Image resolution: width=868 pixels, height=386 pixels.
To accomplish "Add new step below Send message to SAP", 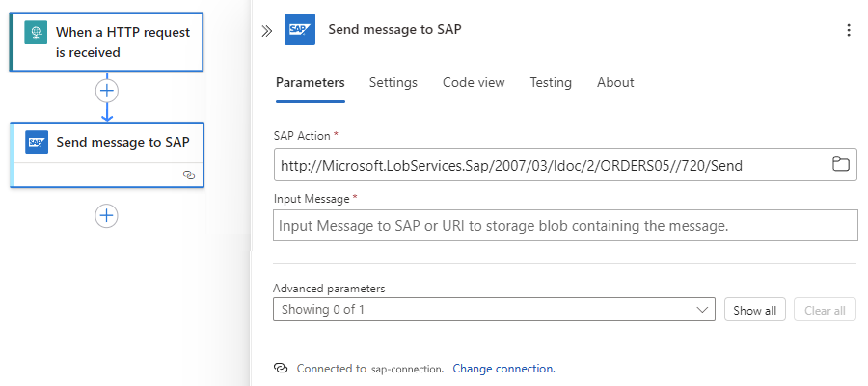I will click(x=106, y=215).
